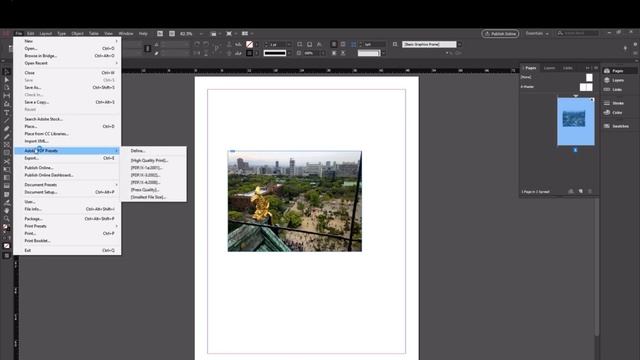Select the Free Transform tool

(7, 170)
